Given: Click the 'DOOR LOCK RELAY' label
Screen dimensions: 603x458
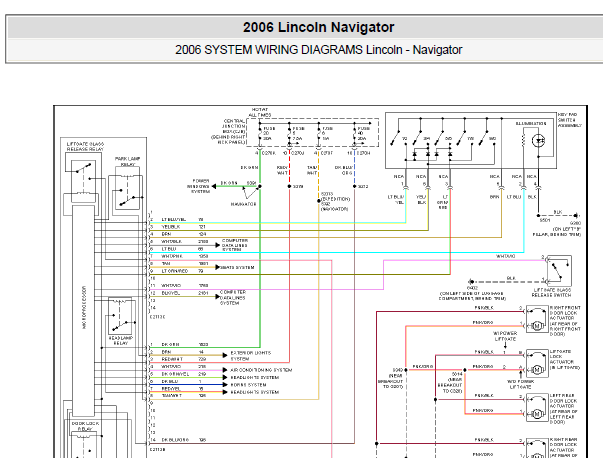Looking at the screenshot, I should (x=85, y=426).
